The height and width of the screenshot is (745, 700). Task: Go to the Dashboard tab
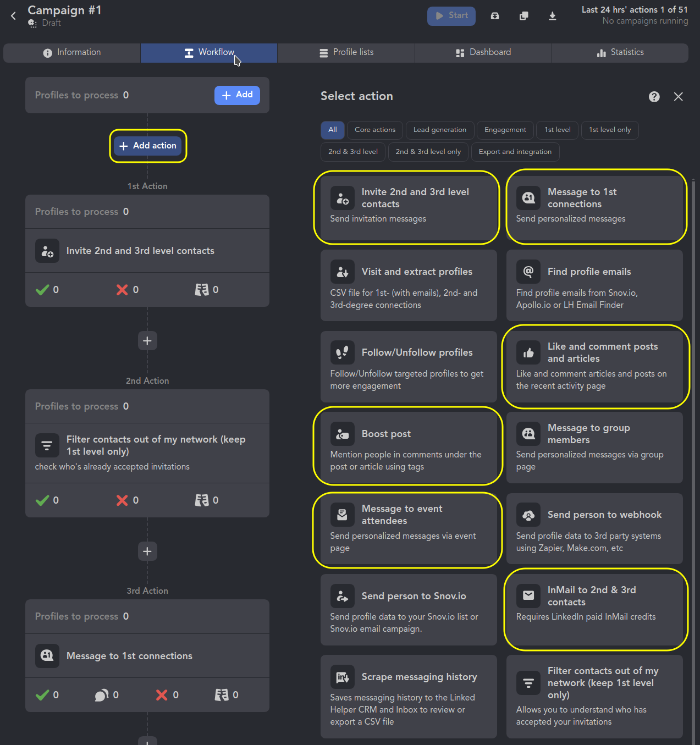point(483,53)
